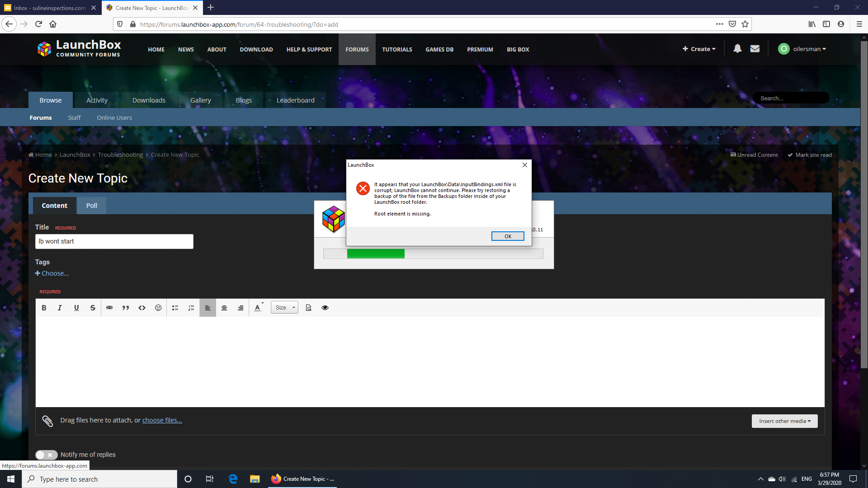Insert a quote block
The height and width of the screenshot is (488, 868).
pyautogui.click(x=126, y=308)
